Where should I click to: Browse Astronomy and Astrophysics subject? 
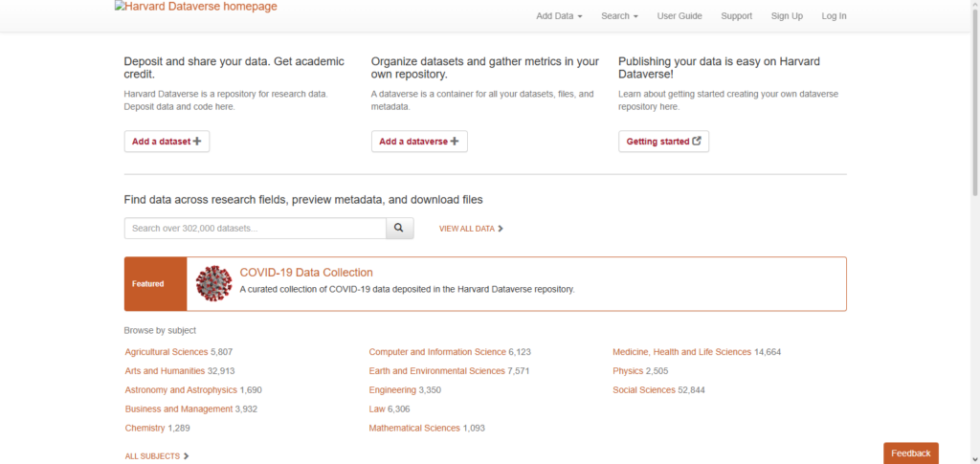(x=181, y=389)
